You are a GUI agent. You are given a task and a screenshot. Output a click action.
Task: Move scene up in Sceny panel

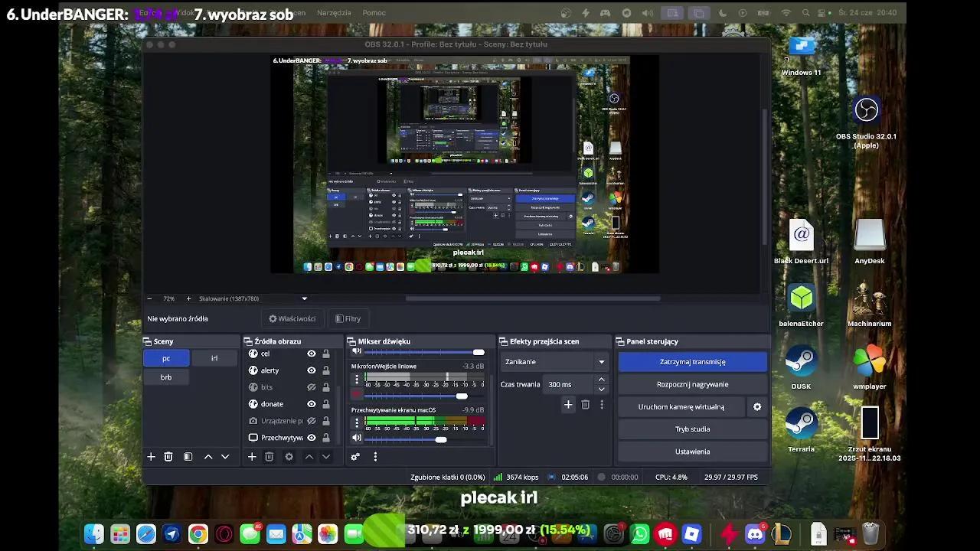click(x=208, y=457)
